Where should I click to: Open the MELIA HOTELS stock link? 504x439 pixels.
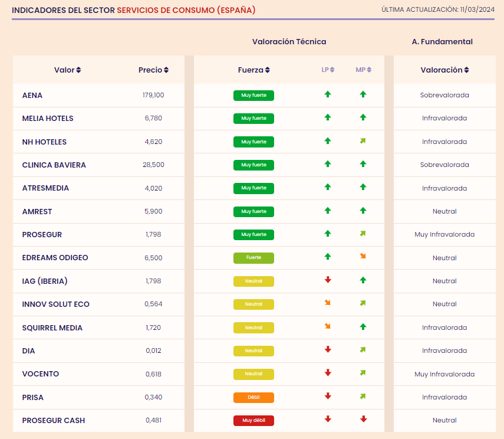48,119
